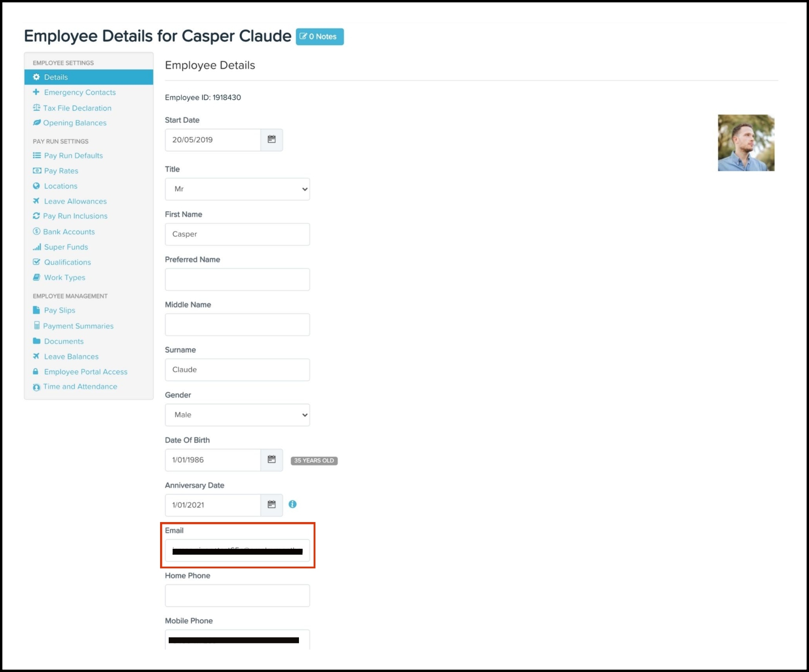Open the Anniversary Date calendar picker
Image resolution: width=809 pixels, height=672 pixels.
click(x=271, y=505)
